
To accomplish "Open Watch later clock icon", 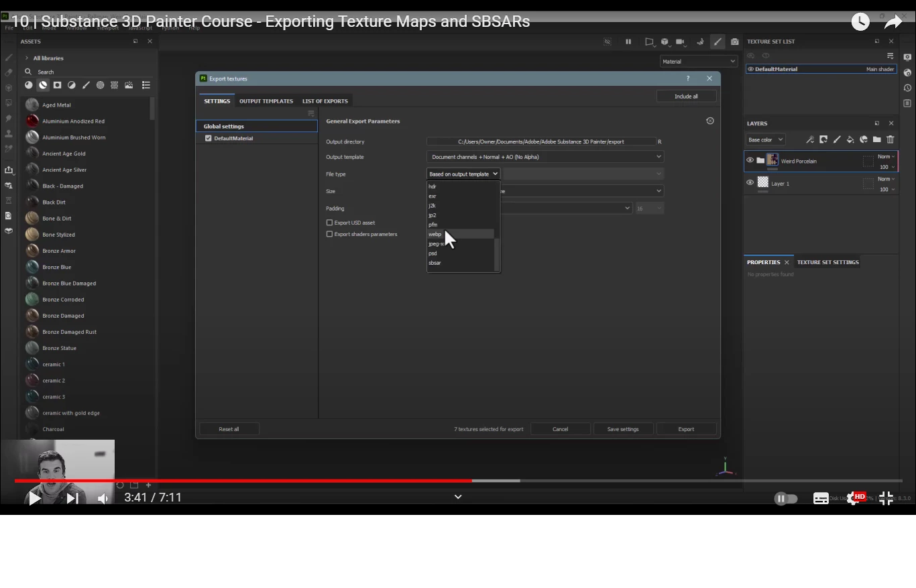I will point(860,21).
